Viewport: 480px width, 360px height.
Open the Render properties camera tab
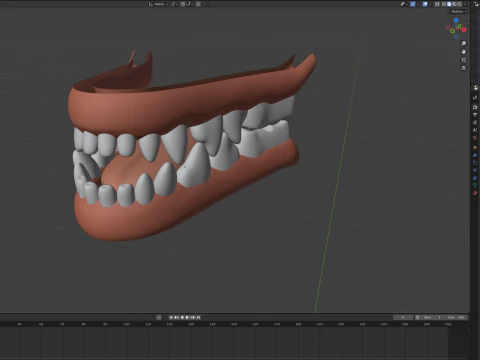pyautogui.click(x=475, y=97)
